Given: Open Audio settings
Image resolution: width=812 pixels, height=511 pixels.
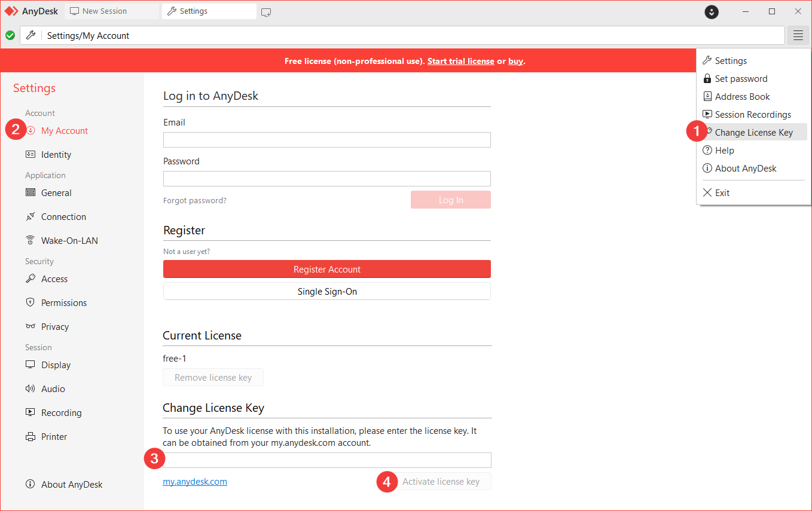Looking at the screenshot, I should coord(53,388).
